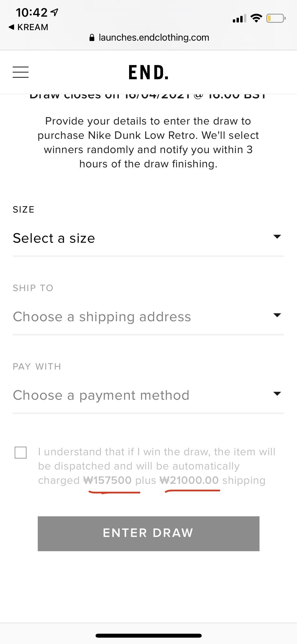
Task: Expand the Pay With dropdown arrow
Action: (277, 394)
